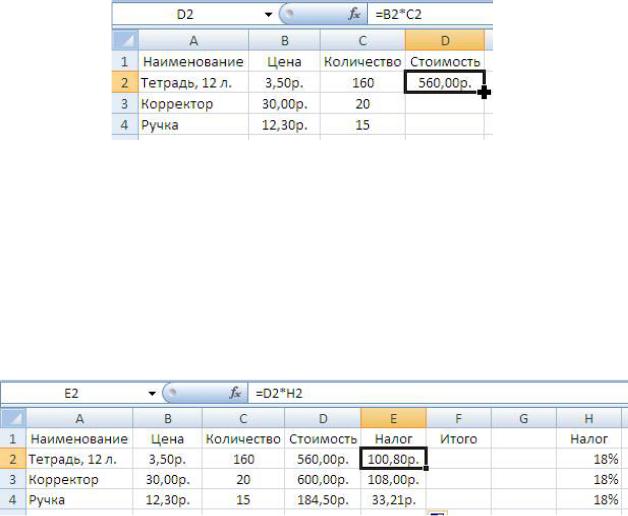Select the highlighted column E header
The height and width of the screenshot is (516, 628).
(393, 419)
